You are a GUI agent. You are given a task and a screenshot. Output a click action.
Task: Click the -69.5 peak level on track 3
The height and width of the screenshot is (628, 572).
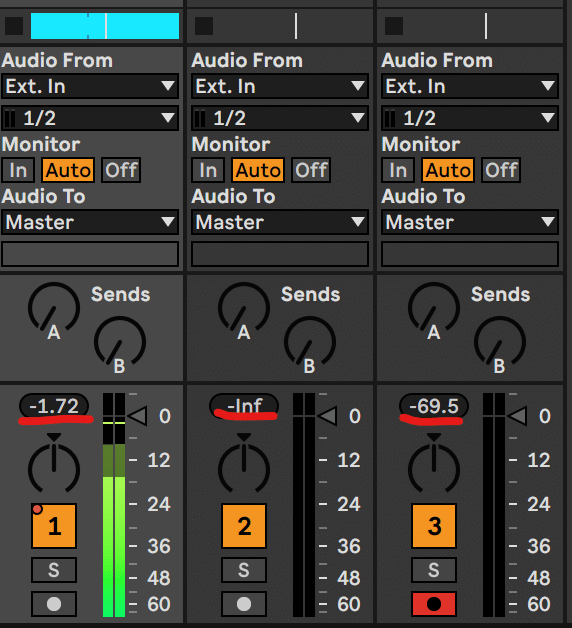point(433,406)
